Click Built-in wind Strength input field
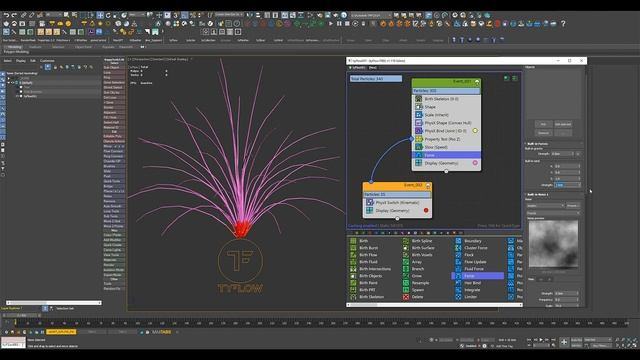640x360 pixels. 567,185
